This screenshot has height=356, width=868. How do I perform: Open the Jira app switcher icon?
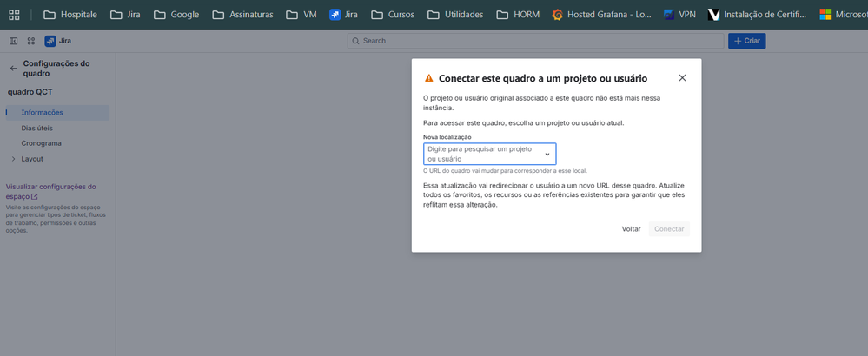click(x=31, y=41)
